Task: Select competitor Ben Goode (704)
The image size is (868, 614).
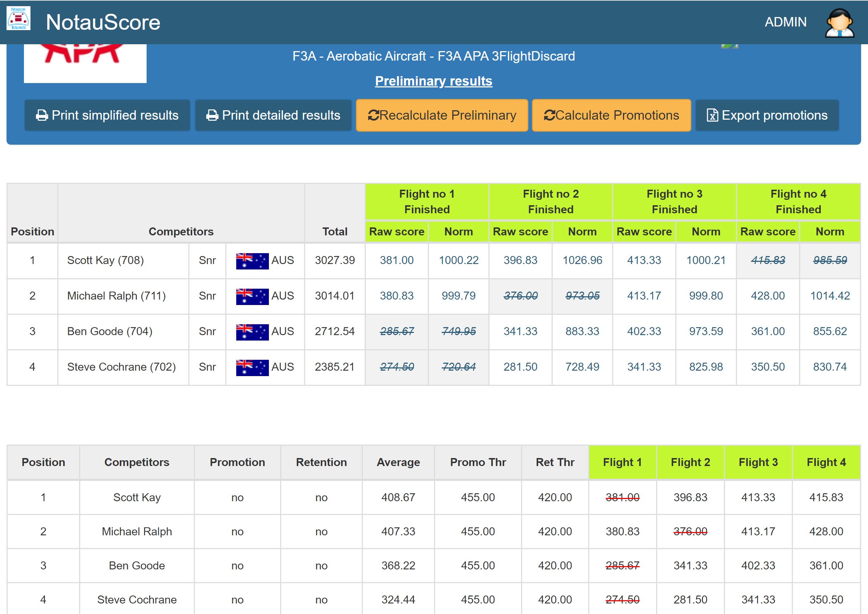Action: [x=110, y=331]
